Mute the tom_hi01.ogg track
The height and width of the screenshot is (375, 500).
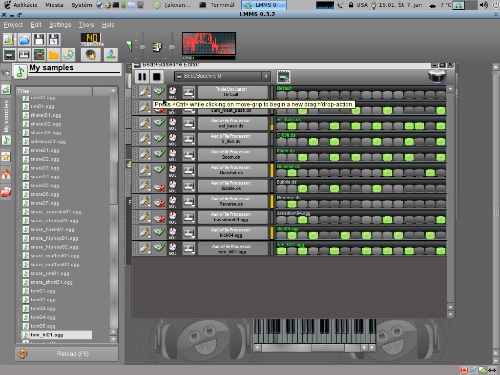point(159,248)
